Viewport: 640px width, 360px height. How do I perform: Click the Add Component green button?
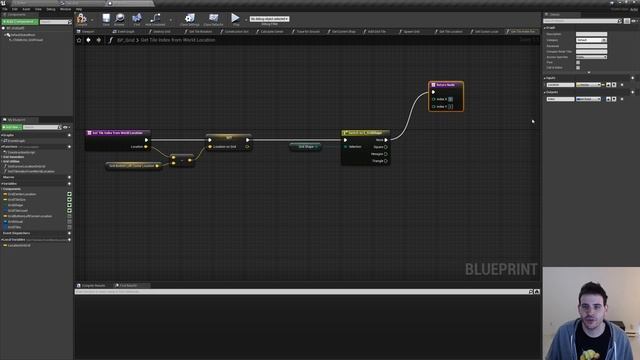20,21
